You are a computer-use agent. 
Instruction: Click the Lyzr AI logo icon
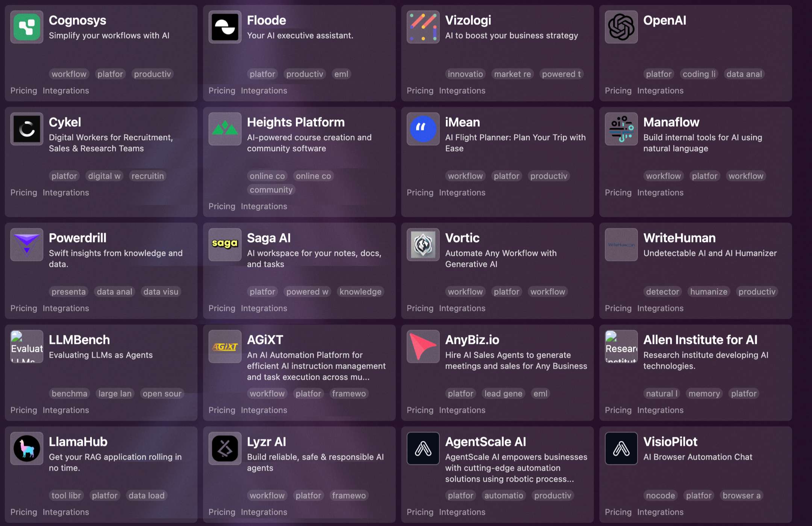click(x=225, y=448)
